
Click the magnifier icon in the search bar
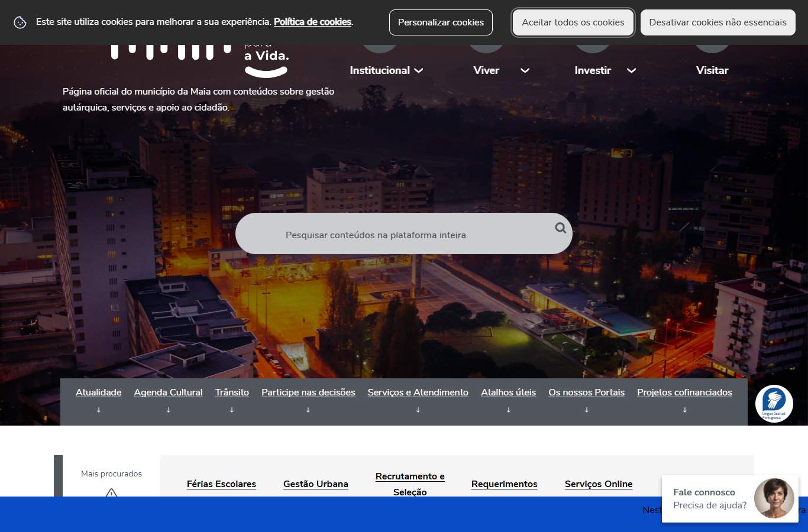click(560, 228)
